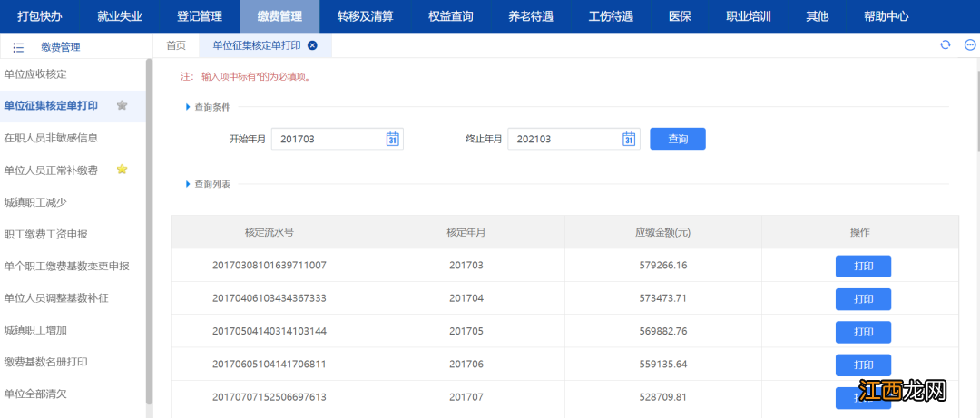Switch to the 首页 tab
Image resolution: width=980 pixels, height=418 pixels.
pos(176,45)
